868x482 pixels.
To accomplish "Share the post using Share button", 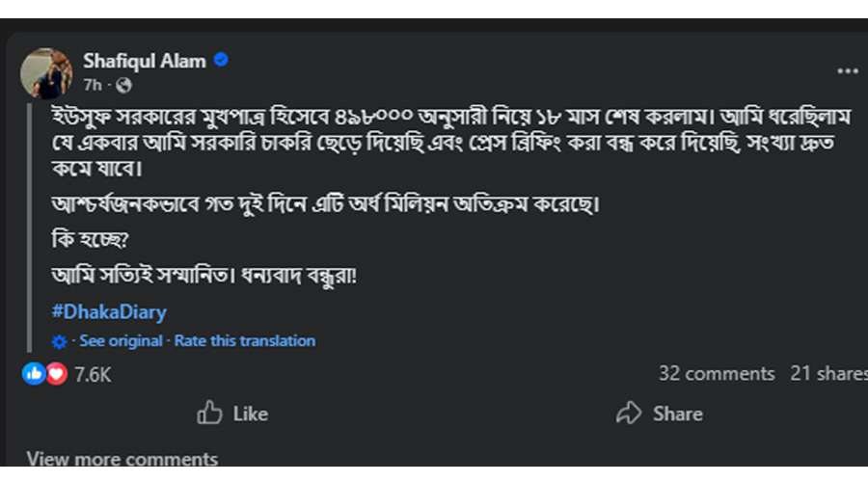I will tap(660, 414).
